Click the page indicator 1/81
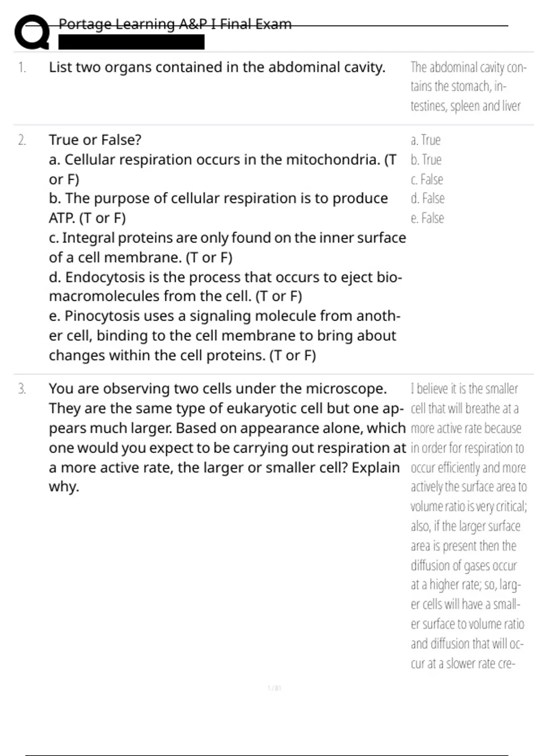The width and height of the screenshot is (534, 756). (275, 688)
